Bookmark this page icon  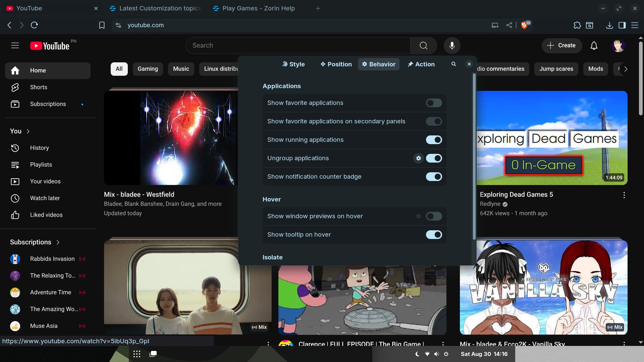[x=102, y=25]
